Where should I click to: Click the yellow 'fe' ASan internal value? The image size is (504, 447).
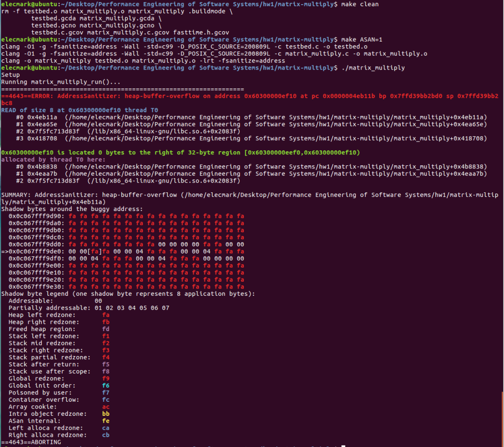pos(106,420)
